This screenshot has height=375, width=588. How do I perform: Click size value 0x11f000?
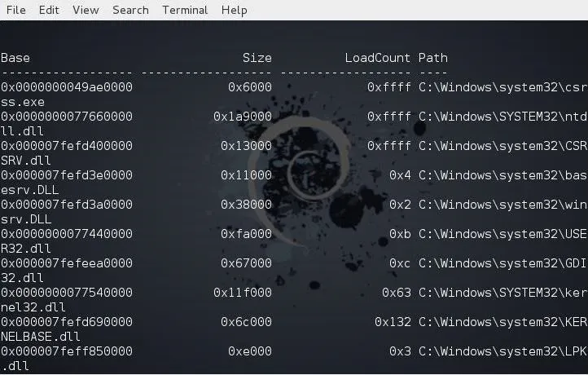click(243, 293)
